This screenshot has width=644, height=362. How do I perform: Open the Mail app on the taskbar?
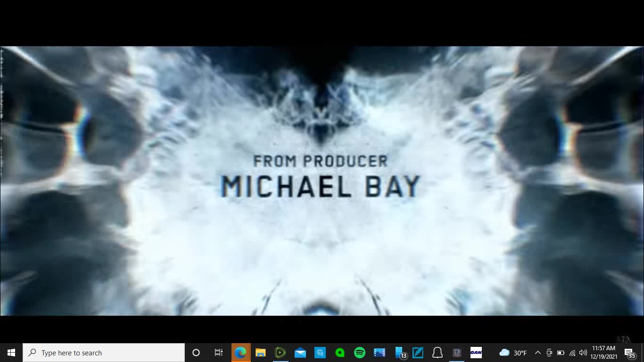click(x=300, y=353)
